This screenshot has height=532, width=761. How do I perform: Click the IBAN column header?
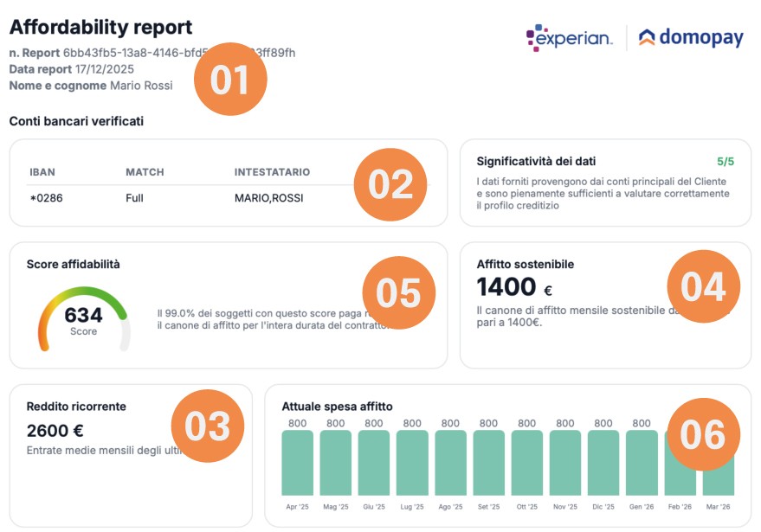(x=42, y=172)
